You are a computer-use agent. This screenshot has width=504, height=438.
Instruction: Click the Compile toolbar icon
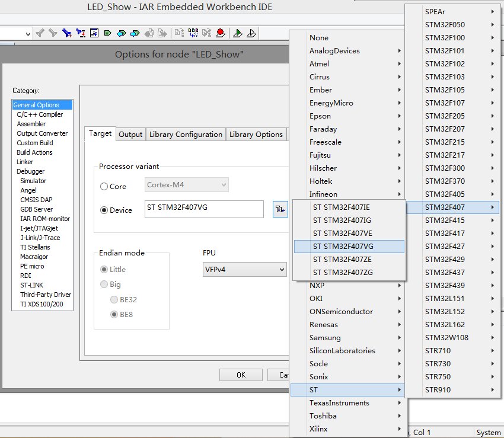[179, 33]
